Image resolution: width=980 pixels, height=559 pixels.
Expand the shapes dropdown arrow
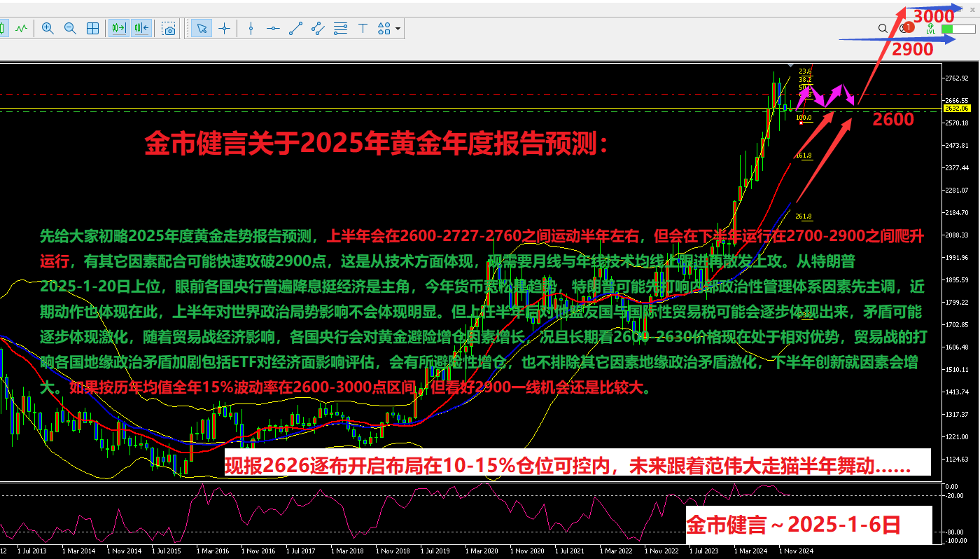point(398,29)
